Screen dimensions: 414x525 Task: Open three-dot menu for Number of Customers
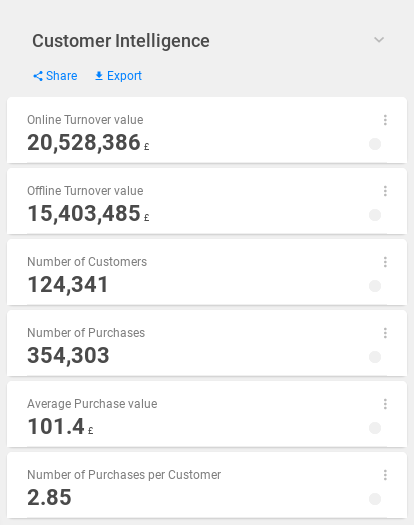(385, 262)
